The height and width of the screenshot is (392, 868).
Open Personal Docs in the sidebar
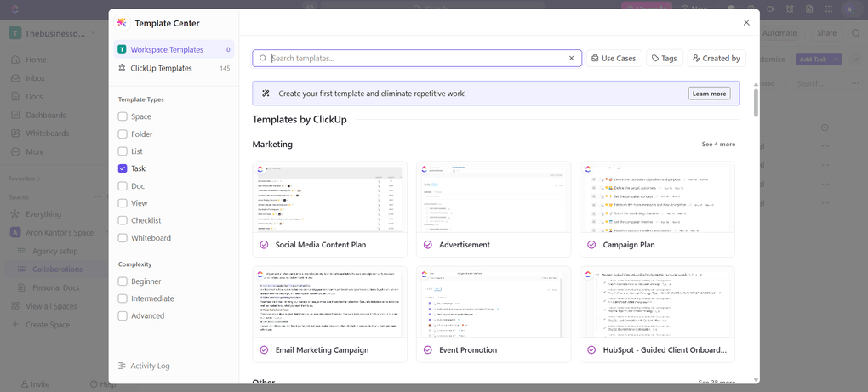pyautogui.click(x=55, y=287)
